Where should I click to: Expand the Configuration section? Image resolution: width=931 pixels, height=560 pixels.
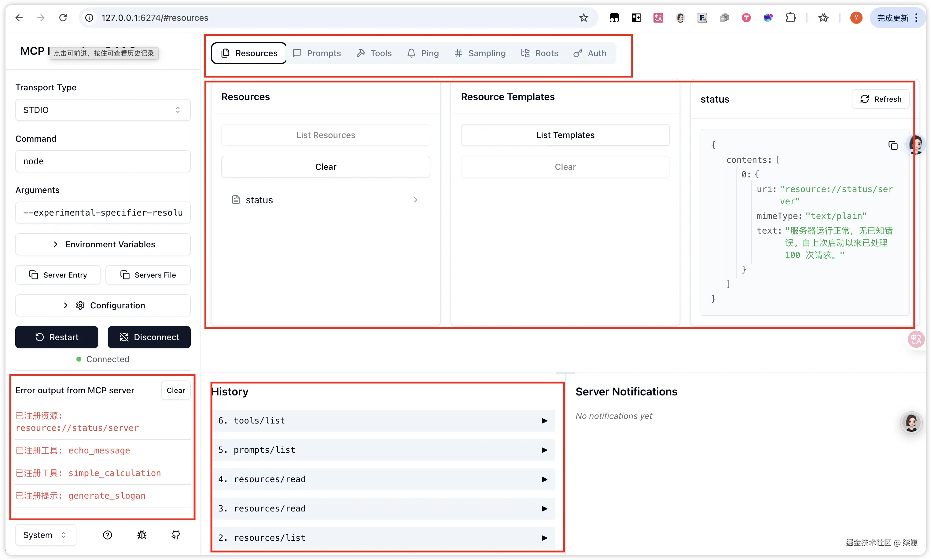point(103,305)
